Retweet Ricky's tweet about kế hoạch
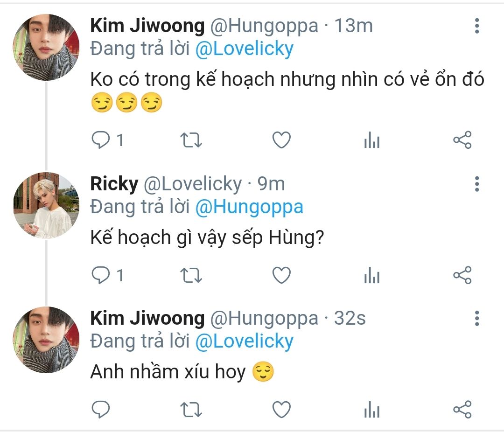The image size is (504, 432). pos(191,275)
